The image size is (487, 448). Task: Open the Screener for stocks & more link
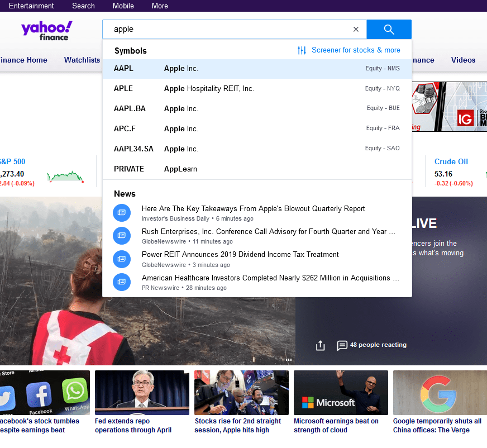click(356, 50)
